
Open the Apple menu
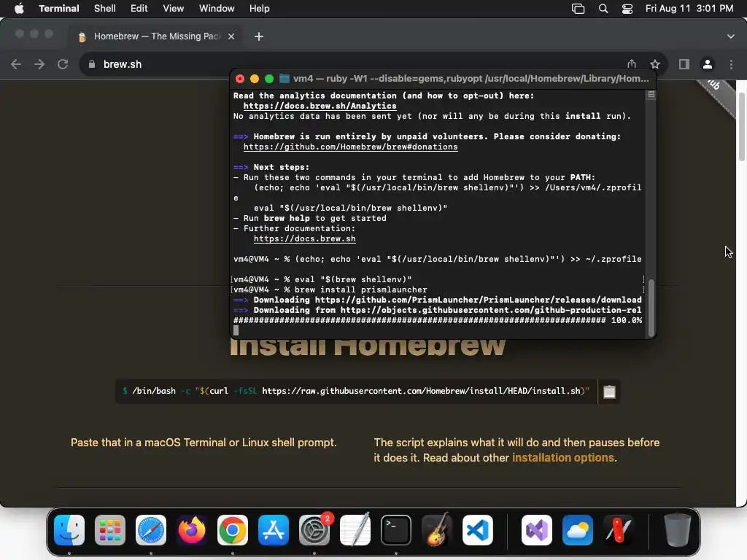click(19, 9)
